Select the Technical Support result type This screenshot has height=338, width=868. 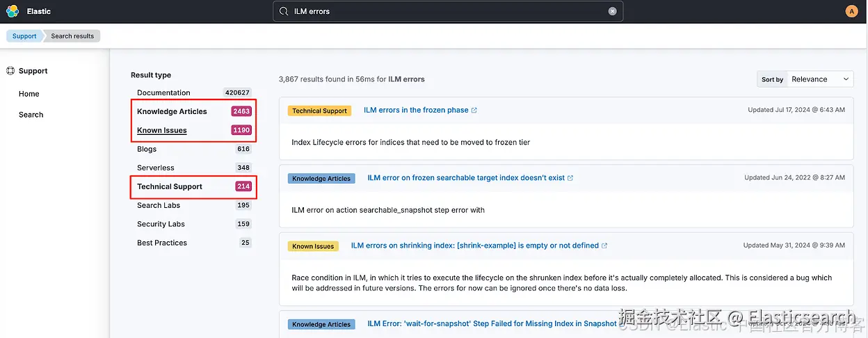170,186
